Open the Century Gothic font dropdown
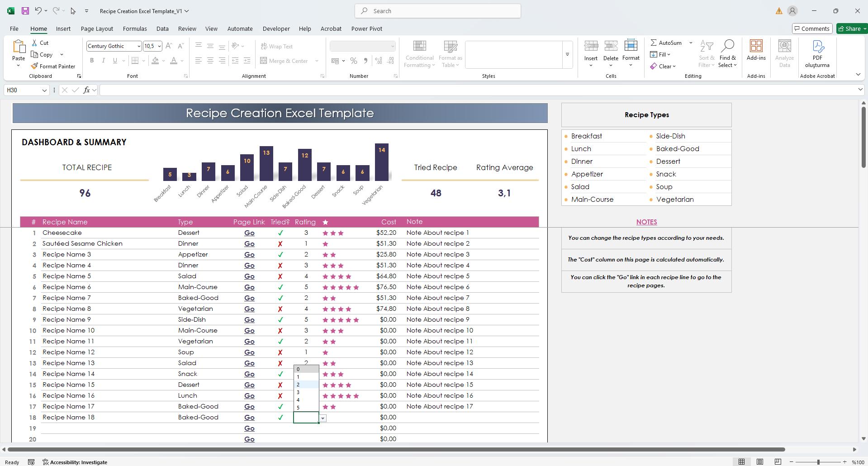 pyautogui.click(x=138, y=46)
